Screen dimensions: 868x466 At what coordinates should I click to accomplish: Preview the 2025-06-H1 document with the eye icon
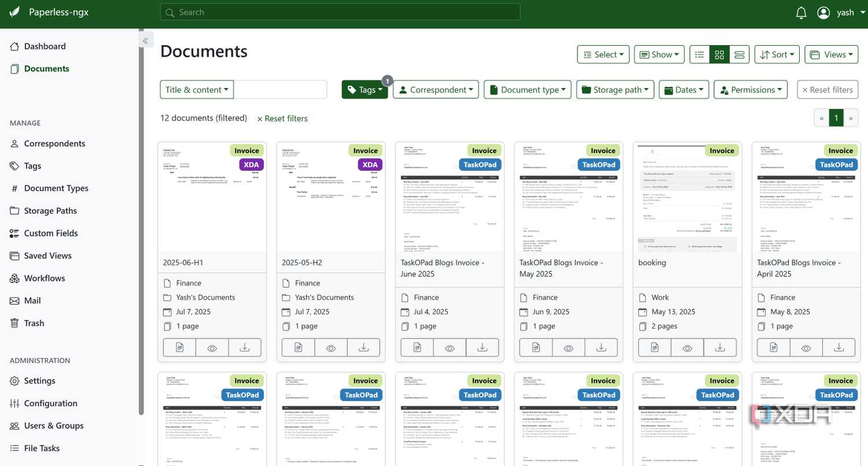tap(212, 347)
